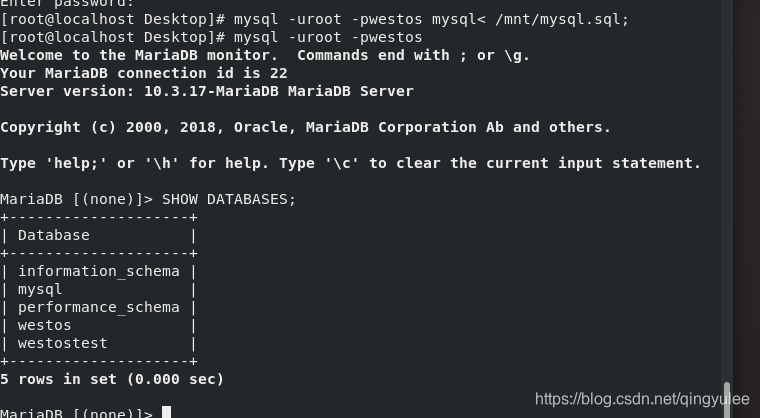
Task: Click the westostest database row
Action: coord(99,343)
